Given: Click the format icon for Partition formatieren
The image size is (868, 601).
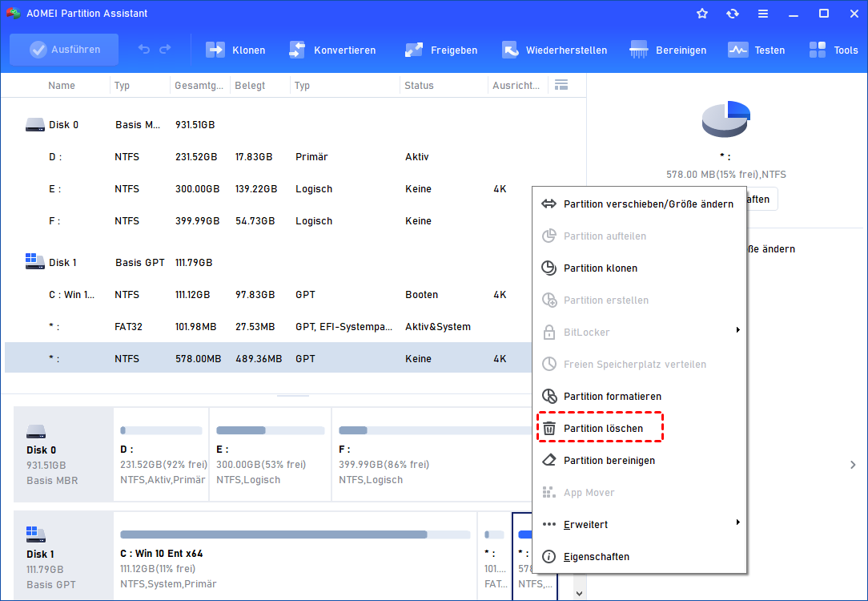Looking at the screenshot, I should (x=549, y=396).
